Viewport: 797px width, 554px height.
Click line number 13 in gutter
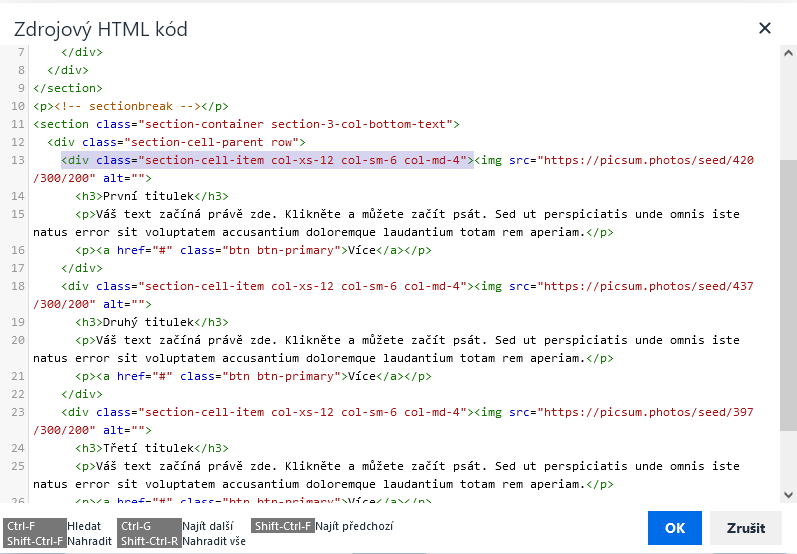[17, 160]
